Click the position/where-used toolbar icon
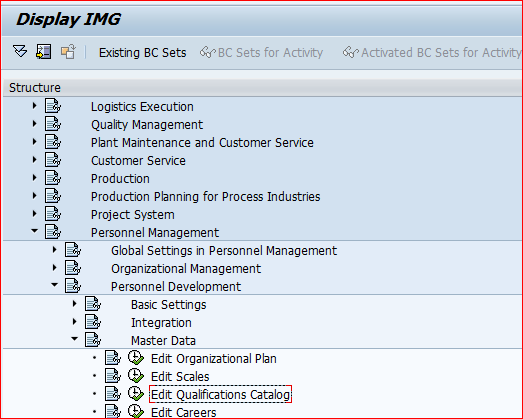The width and height of the screenshot is (523, 419). click(43, 52)
